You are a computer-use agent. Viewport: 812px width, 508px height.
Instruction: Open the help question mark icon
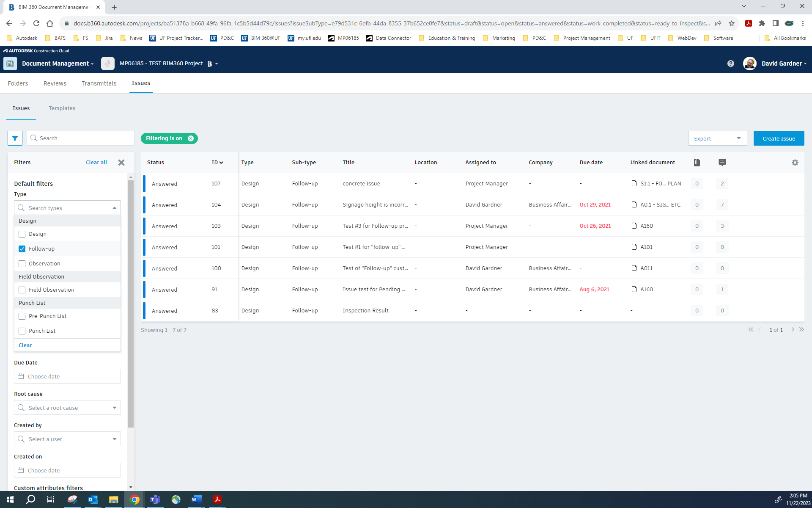(x=731, y=63)
